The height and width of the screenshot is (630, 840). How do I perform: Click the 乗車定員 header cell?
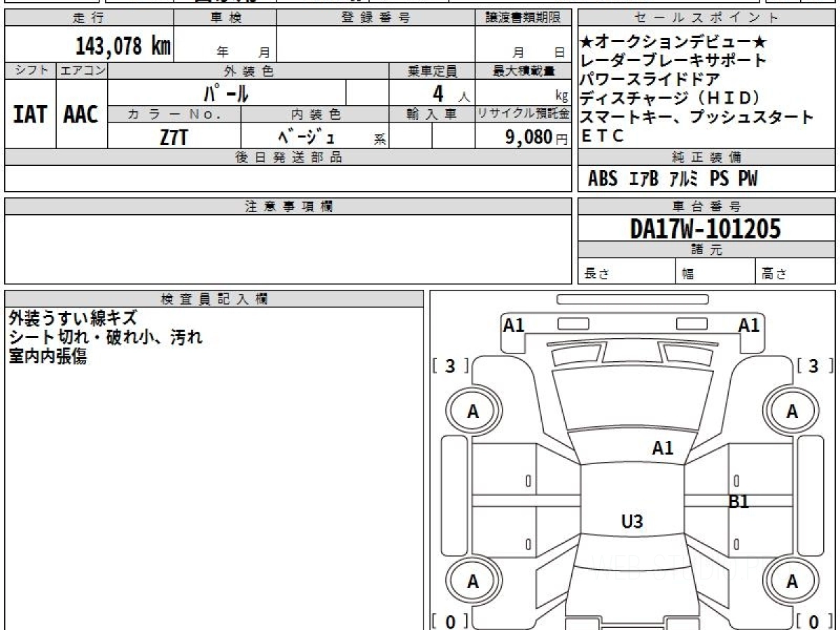pos(432,71)
